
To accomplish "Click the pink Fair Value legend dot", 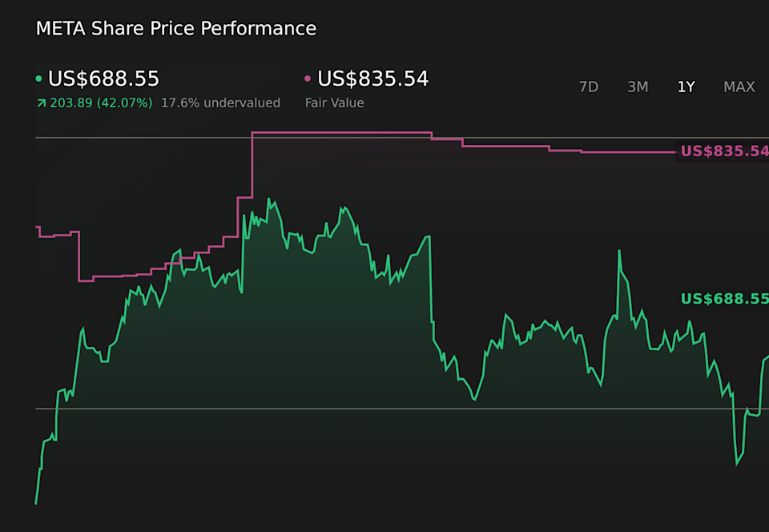I will pyautogui.click(x=306, y=79).
